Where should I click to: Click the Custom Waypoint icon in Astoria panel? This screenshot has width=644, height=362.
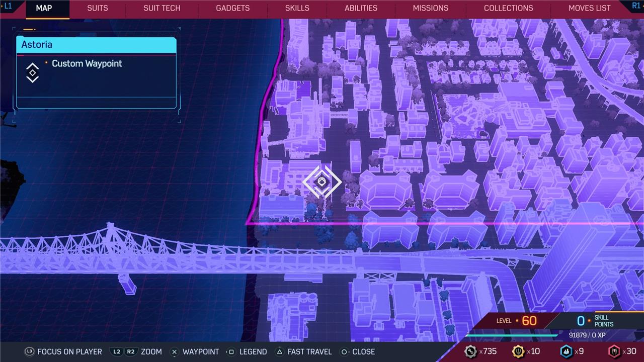pyautogui.click(x=33, y=73)
